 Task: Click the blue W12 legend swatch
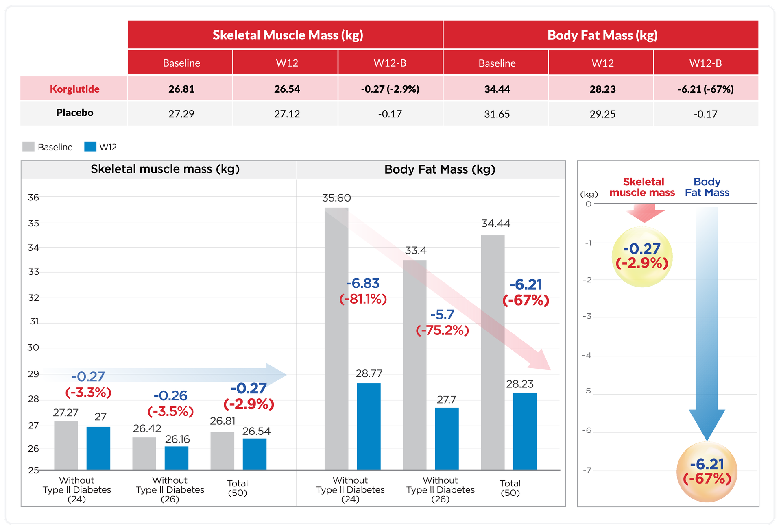(x=90, y=147)
